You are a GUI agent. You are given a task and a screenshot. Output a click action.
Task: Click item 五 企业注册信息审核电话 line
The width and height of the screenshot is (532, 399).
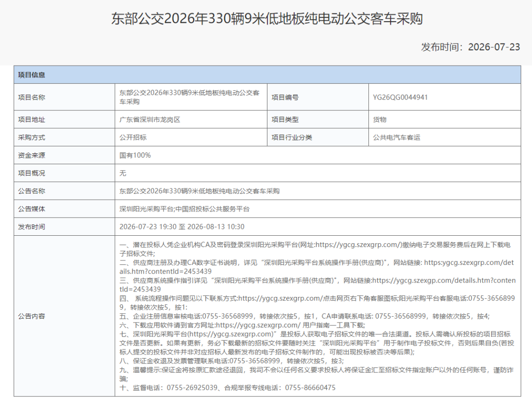pos(304,316)
